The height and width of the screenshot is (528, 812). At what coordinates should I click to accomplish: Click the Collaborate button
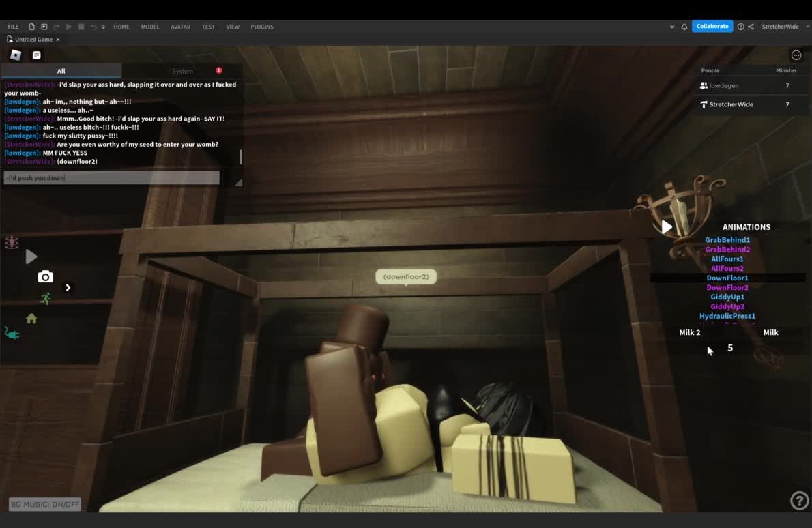click(x=712, y=27)
